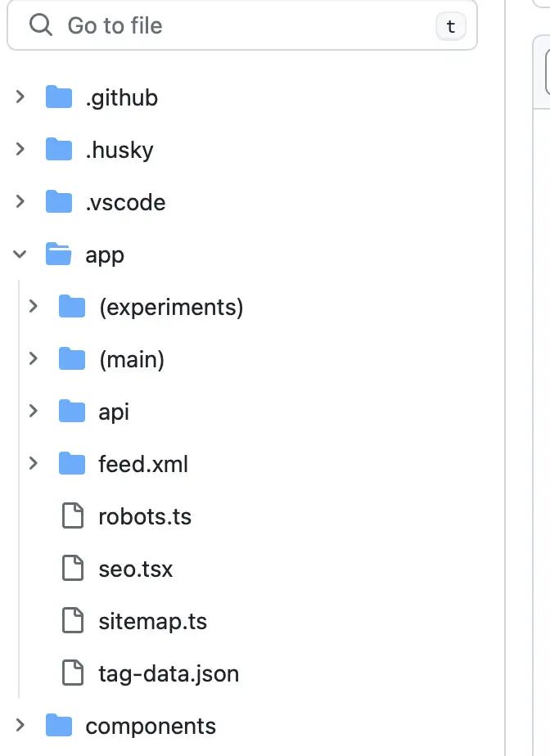550x756 pixels.
Task: Click the .husky folder icon
Action: click(x=59, y=149)
